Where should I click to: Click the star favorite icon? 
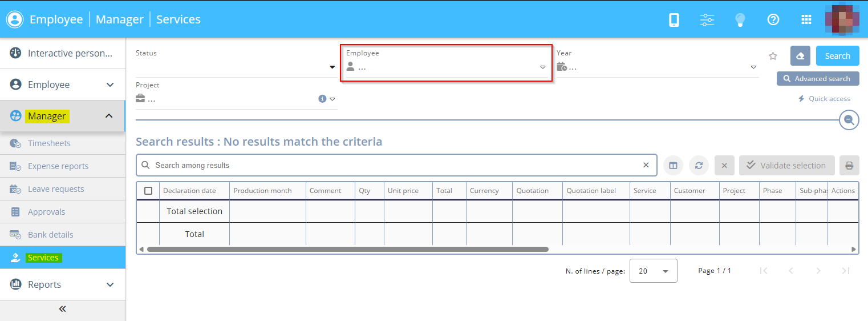coord(773,56)
